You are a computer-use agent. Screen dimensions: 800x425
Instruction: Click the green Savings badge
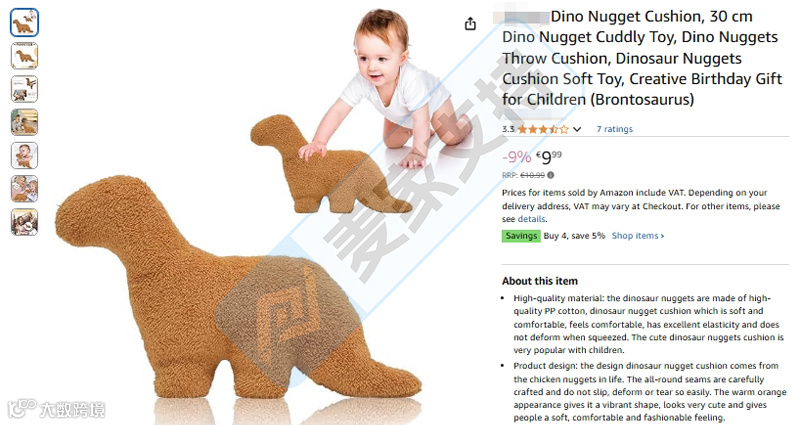[x=521, y=236]
